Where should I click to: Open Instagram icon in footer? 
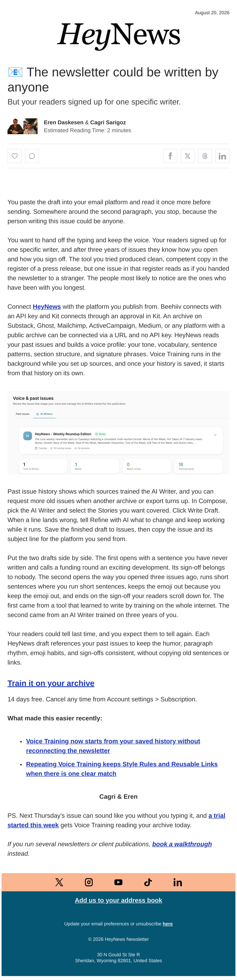click(89, 882)
